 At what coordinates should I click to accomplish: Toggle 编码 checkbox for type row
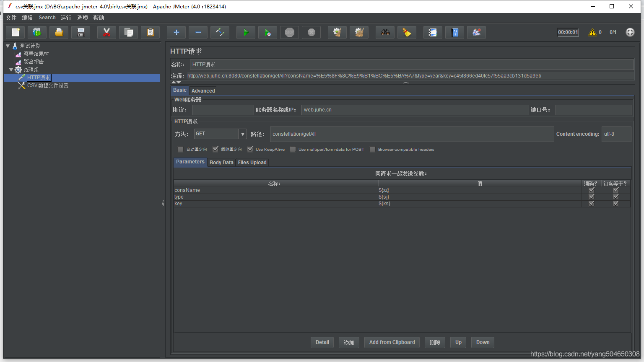[592, 197]
